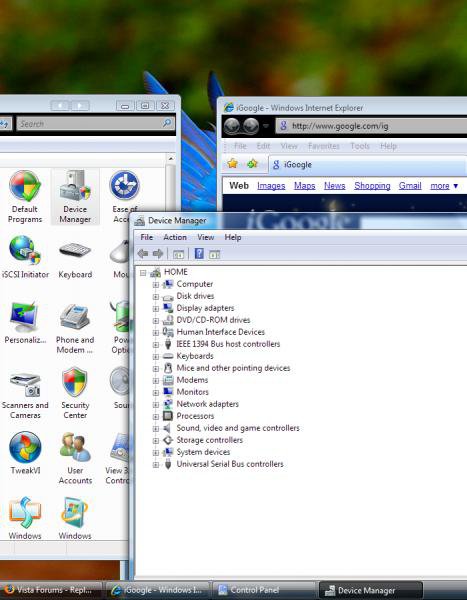The width and height of the screenshot is (467, 600).
Task: Open Device Manager View menu
Action: pos(206,237)
